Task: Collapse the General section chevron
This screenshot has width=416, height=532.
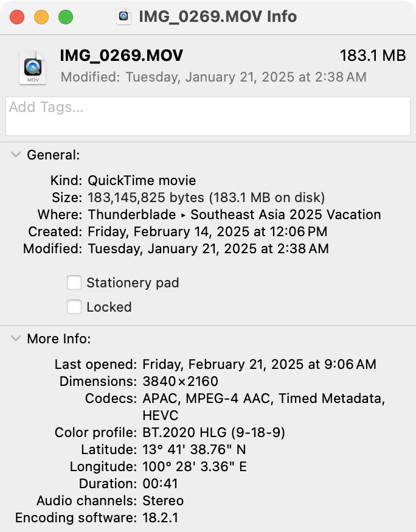Action: (x=16, y=155)
